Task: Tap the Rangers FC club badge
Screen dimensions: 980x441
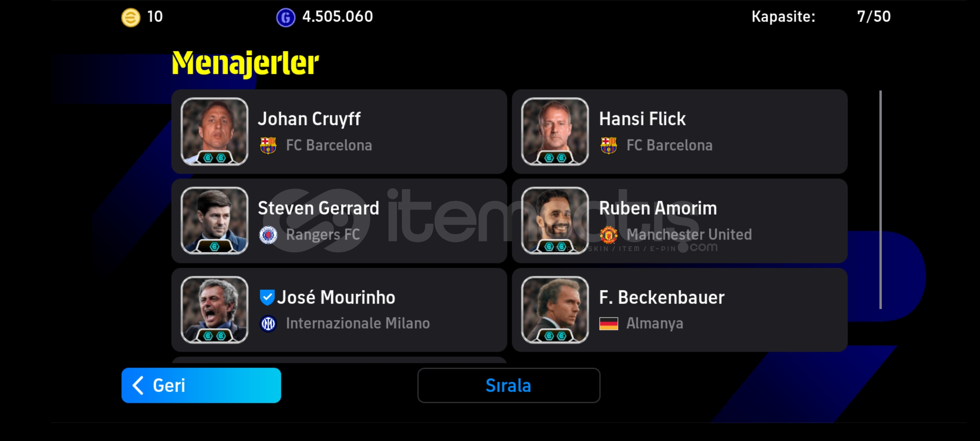Action: tap(268, 235)
